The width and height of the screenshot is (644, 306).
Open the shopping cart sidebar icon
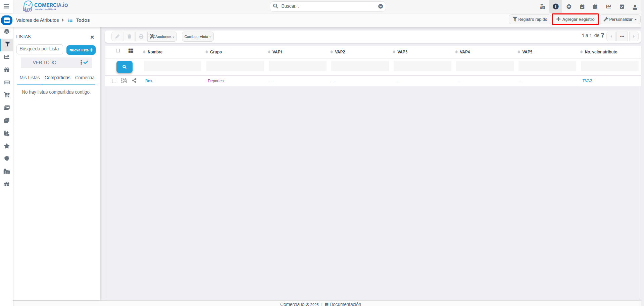[7, 95]
